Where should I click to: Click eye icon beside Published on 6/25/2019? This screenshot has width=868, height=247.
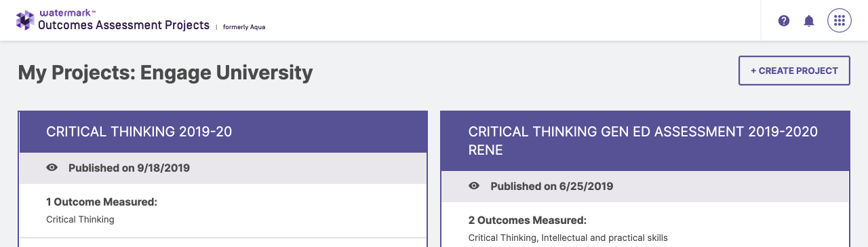(475, 186)
